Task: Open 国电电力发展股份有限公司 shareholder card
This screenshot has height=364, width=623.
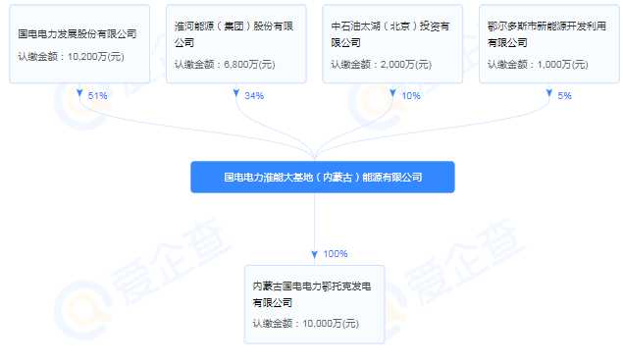Action: click(x=79, y=44)
